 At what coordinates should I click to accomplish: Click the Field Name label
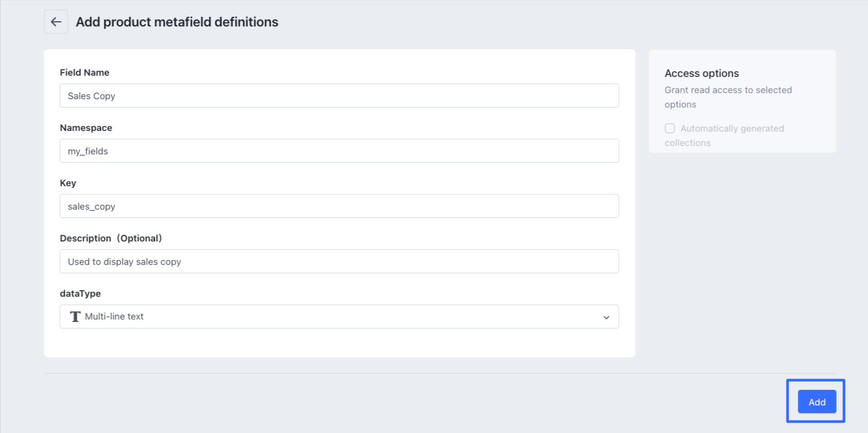click(85, 73)
